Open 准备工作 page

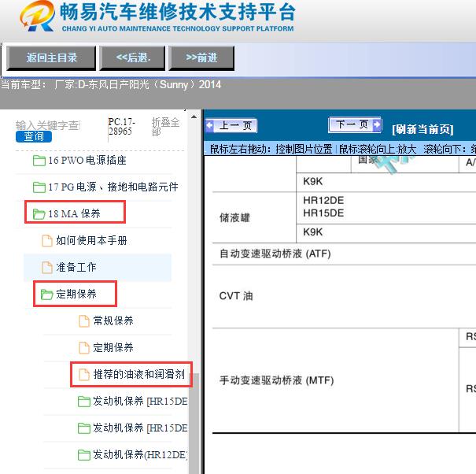(76, 268)
